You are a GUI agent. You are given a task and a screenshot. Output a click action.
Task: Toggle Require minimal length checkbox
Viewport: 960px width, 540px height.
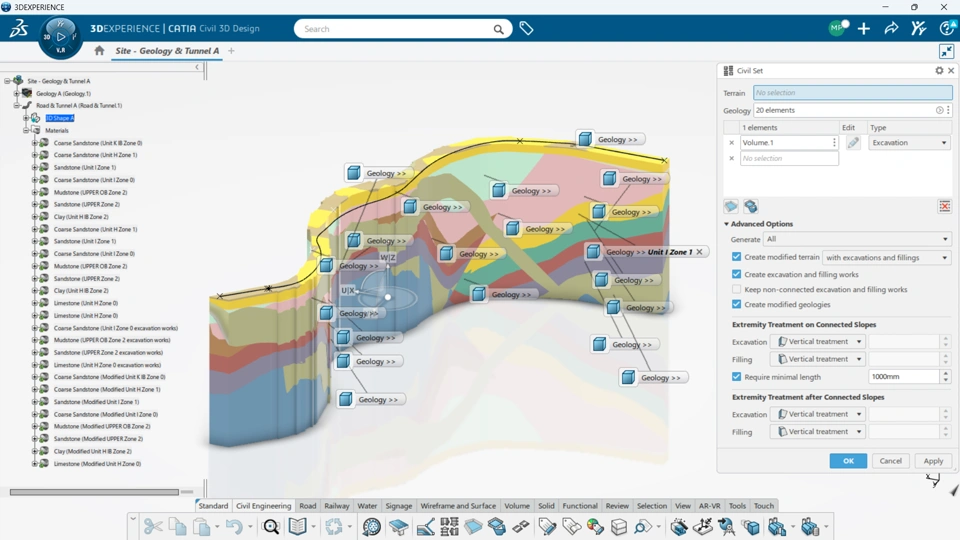(737, 377)
